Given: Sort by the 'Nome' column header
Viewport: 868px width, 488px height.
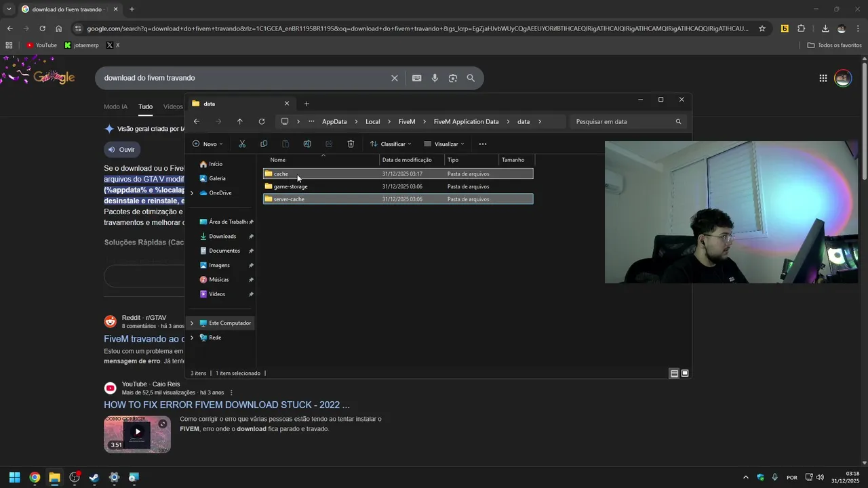Looking at the screenshot, I should (x=278, y=160).
